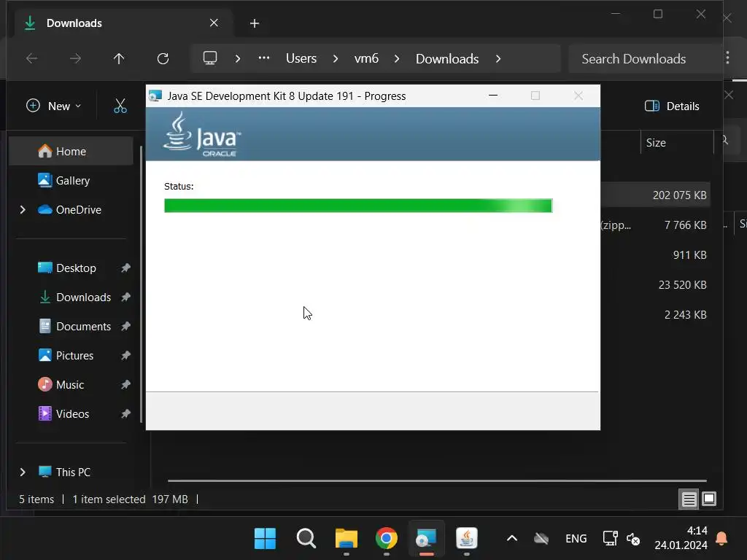Open the hidden breadcrumb ellipsis menu

coord(264,58)
